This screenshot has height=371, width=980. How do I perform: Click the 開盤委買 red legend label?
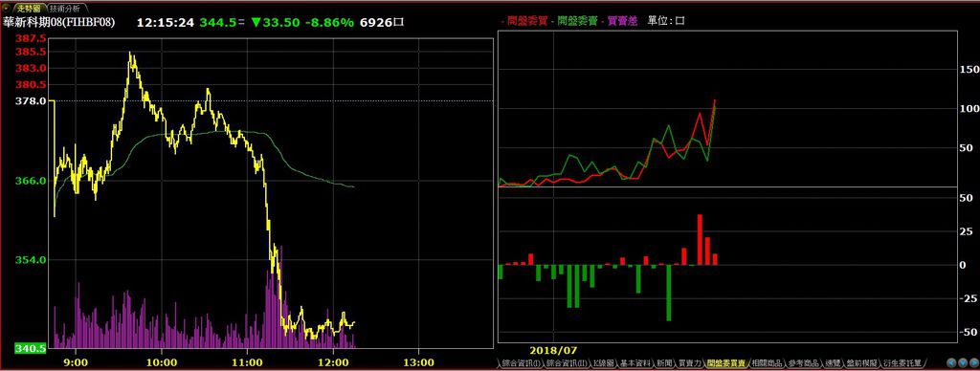pos(527,21)
